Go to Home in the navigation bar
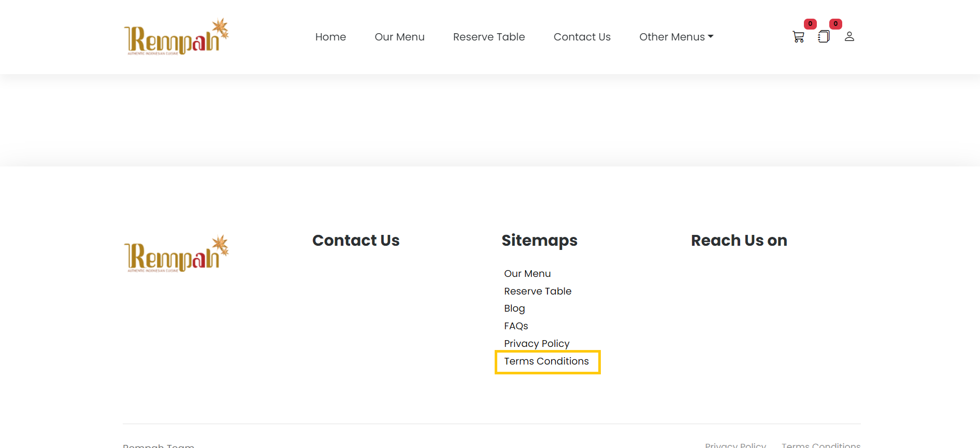The width and height of the screenshot is (980, 448). (x=330, y=37)
